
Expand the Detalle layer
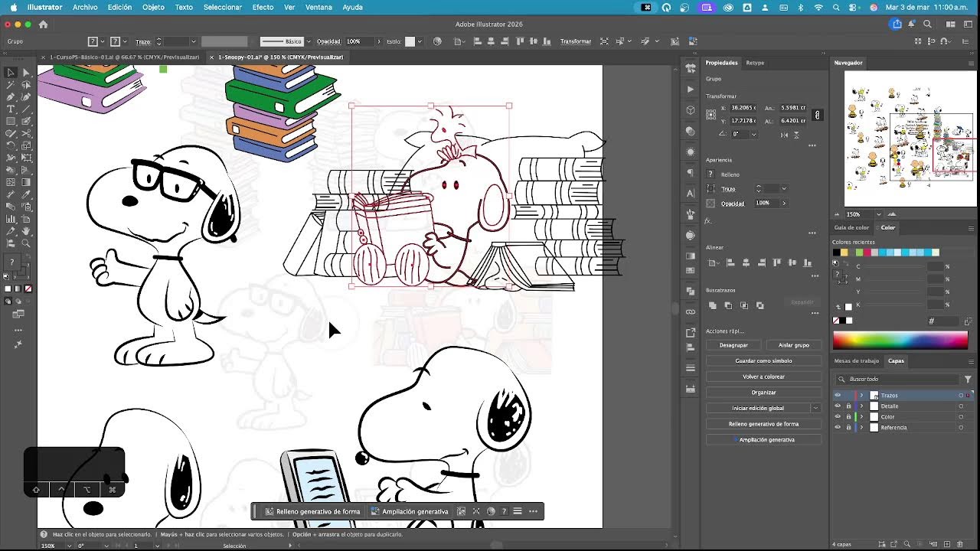click(x=861, y=406)
